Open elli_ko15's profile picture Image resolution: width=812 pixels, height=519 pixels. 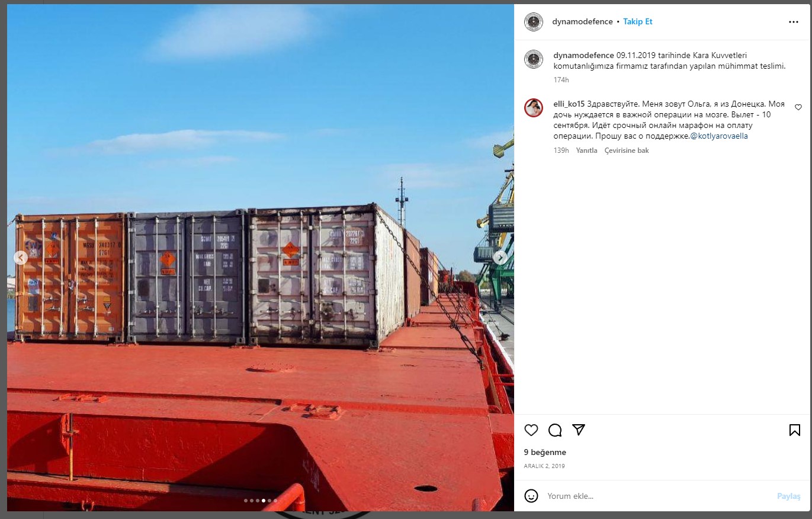pyautogui.click(x=534, y=108)
